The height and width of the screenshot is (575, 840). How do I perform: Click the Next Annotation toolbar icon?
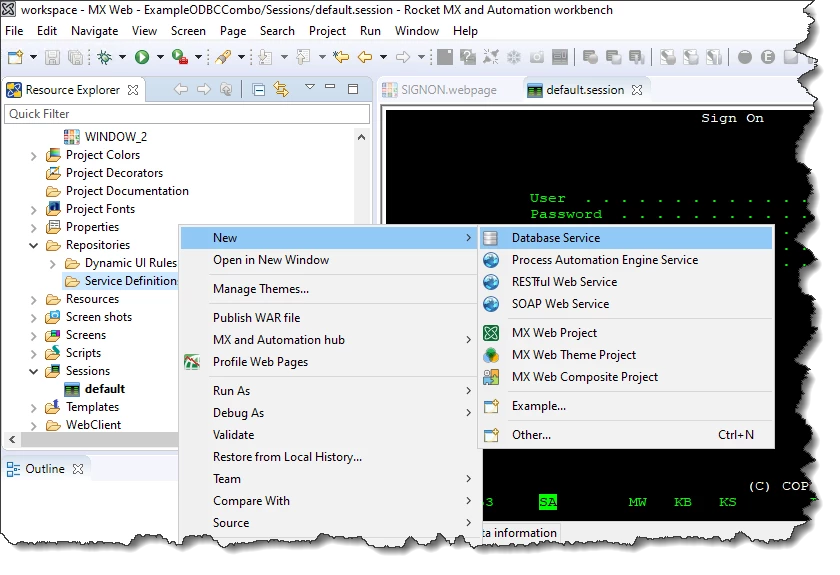(x=265, y=57)
